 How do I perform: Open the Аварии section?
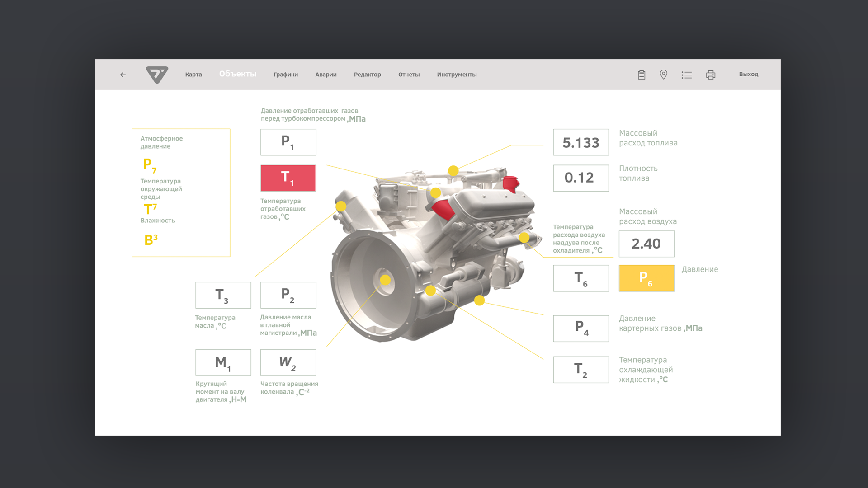point(325,75)
